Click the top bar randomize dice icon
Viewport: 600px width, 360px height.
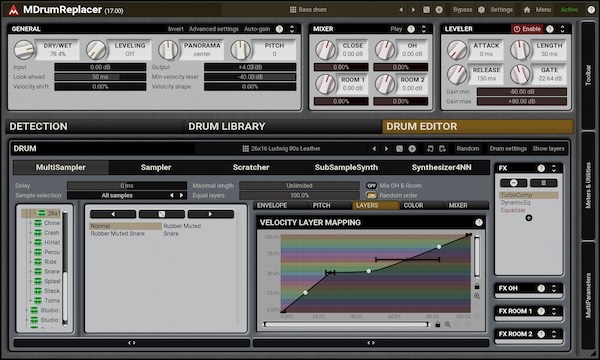(426, 10)
